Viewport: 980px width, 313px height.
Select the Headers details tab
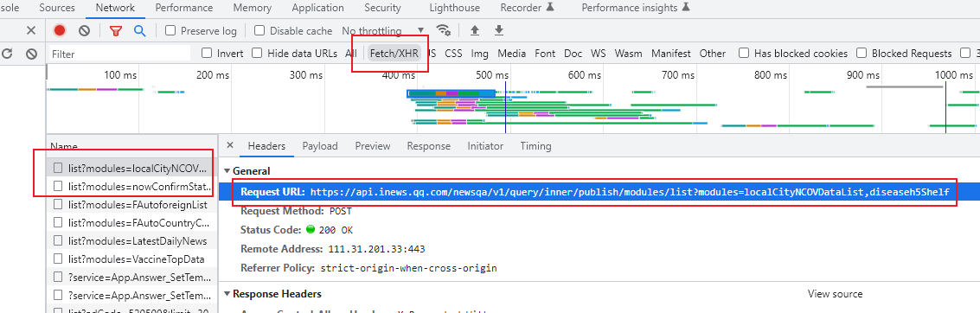click(x=267, y=146)
